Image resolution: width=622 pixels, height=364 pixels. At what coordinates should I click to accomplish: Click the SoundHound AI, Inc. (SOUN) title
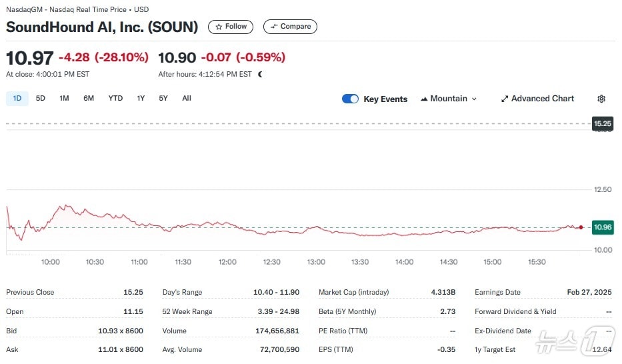102,27
